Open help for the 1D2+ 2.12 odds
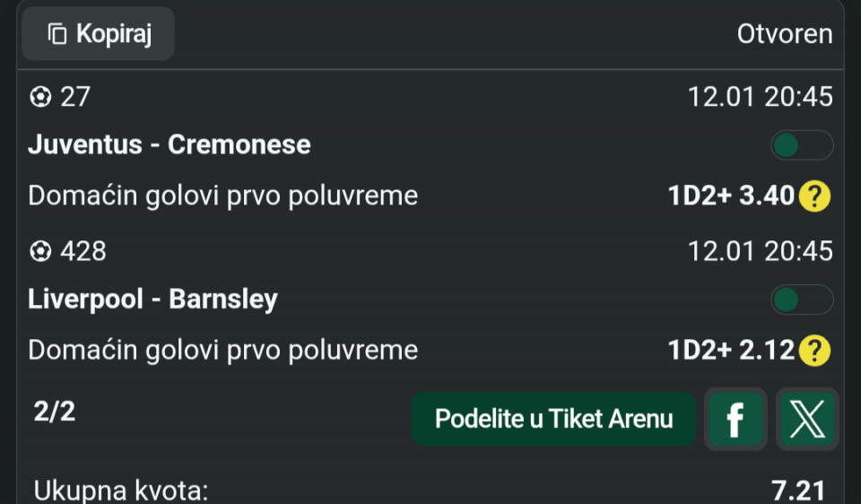861x504 pixels. (814, 350)
